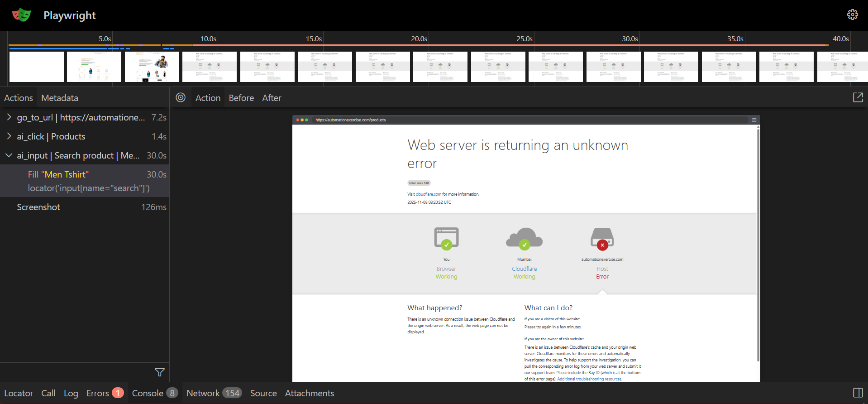Click the automationexercise.com host label

[x=602, y=260]
